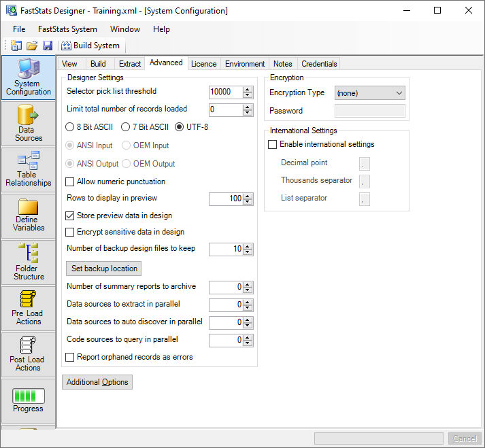Image resolution: width=485 pixels, height=448 pixels.
Task: Click the Cancel button
Action: (465, 438)
